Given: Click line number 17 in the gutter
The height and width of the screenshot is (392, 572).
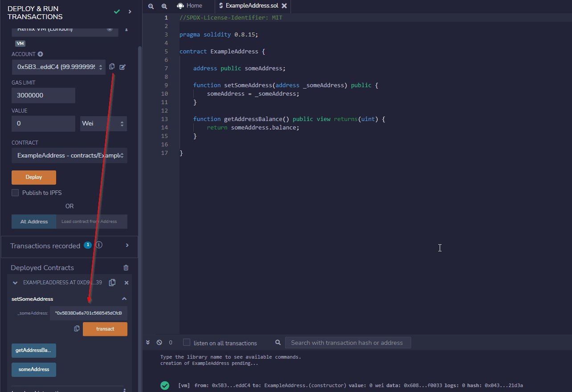Looking at the screenshot, I should click(x=165, y=153).
